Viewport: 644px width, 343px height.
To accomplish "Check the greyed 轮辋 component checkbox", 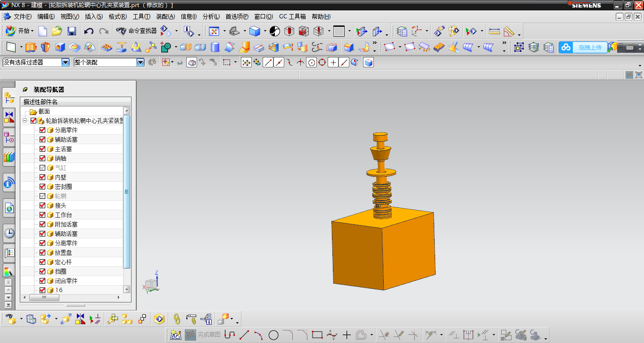I will [x=42, y=196].
